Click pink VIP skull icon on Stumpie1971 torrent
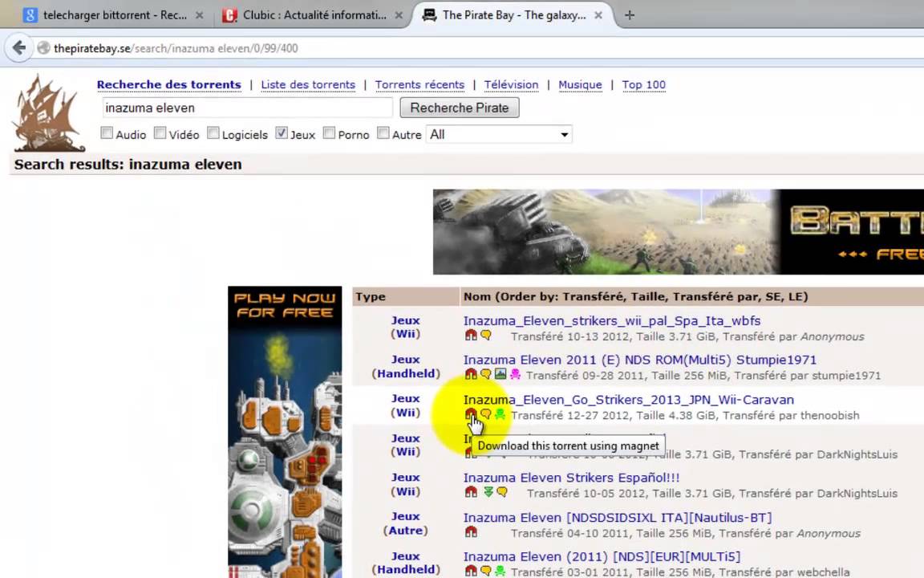The width and height of the screenshot is (924, 578). (x=515, y=374)
